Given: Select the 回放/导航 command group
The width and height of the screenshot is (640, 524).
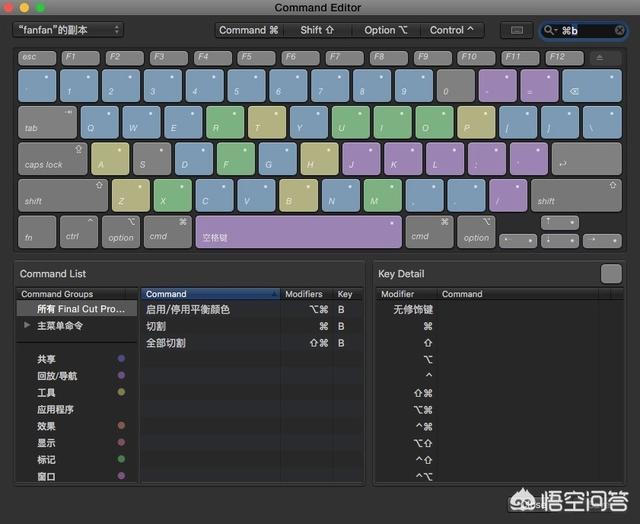Looking at the screenshot, I should (77, 376).
